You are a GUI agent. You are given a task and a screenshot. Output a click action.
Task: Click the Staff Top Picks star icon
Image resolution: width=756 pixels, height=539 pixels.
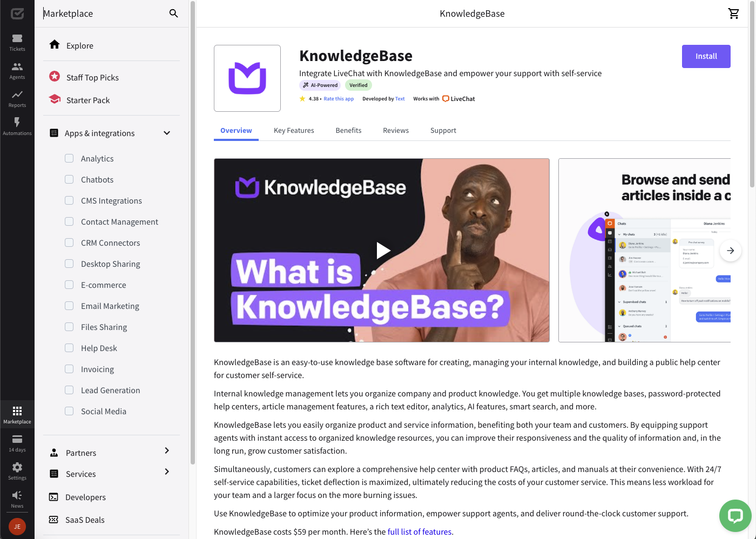(55, 77)
